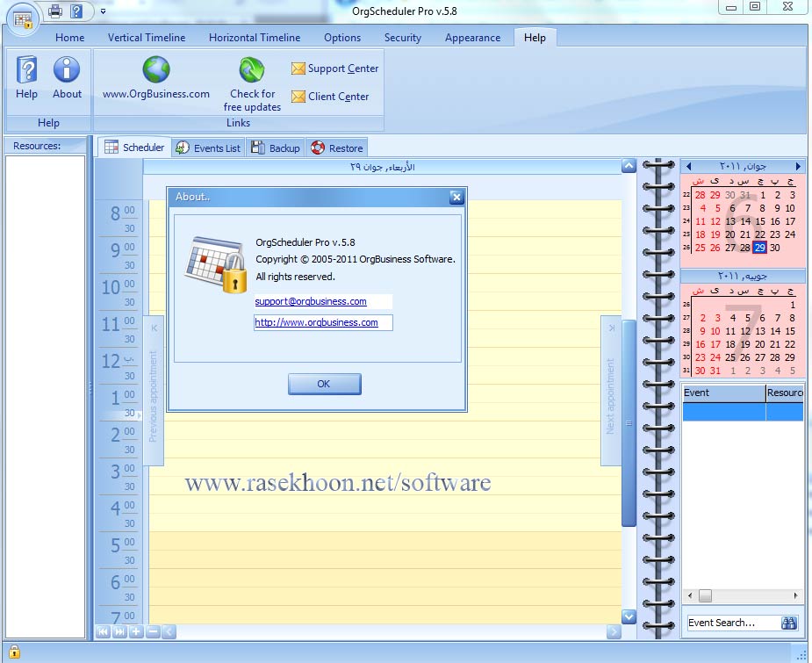Click the lock icon in status bar
The height and width of the screenshot is (663, 812).
[14, 652]
